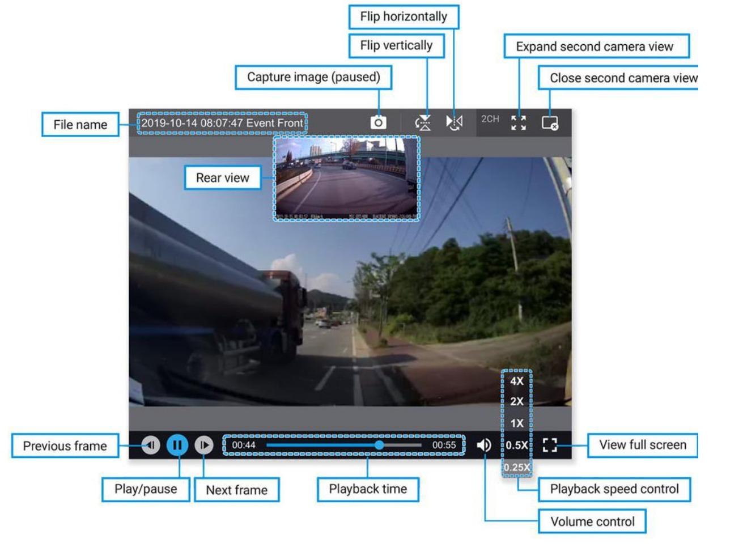Viewport: 743px width, 560px height.
Task: Flip the video horizontally
Action: pos(455,122)
